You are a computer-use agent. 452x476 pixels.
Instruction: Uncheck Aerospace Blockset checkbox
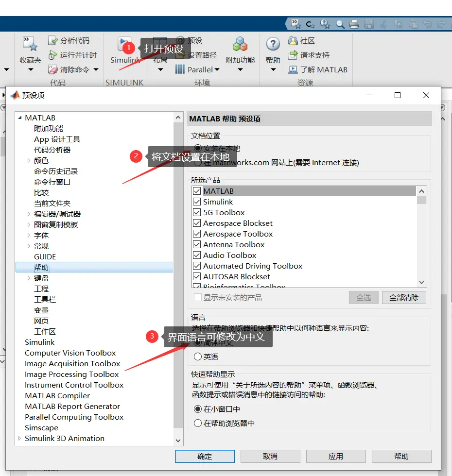(x=197, y=223)
